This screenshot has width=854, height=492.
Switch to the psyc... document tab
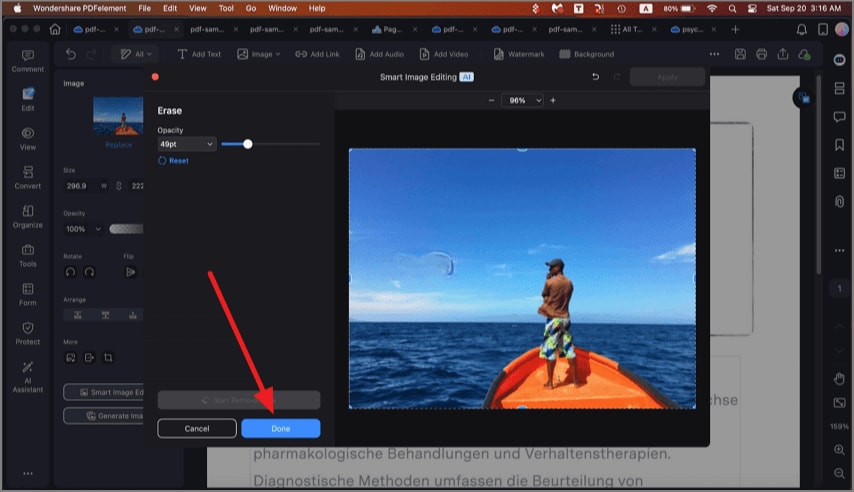point(687,29)
